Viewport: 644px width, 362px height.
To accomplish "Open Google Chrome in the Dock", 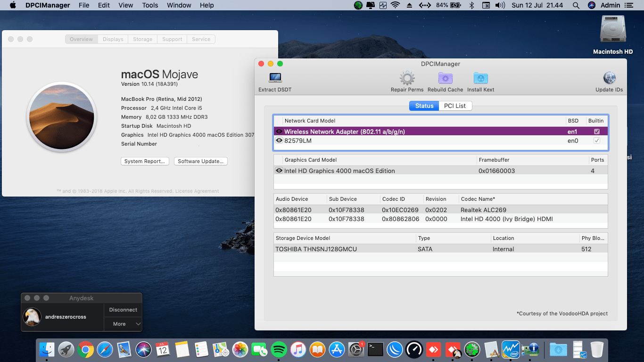I will (85, 349).
